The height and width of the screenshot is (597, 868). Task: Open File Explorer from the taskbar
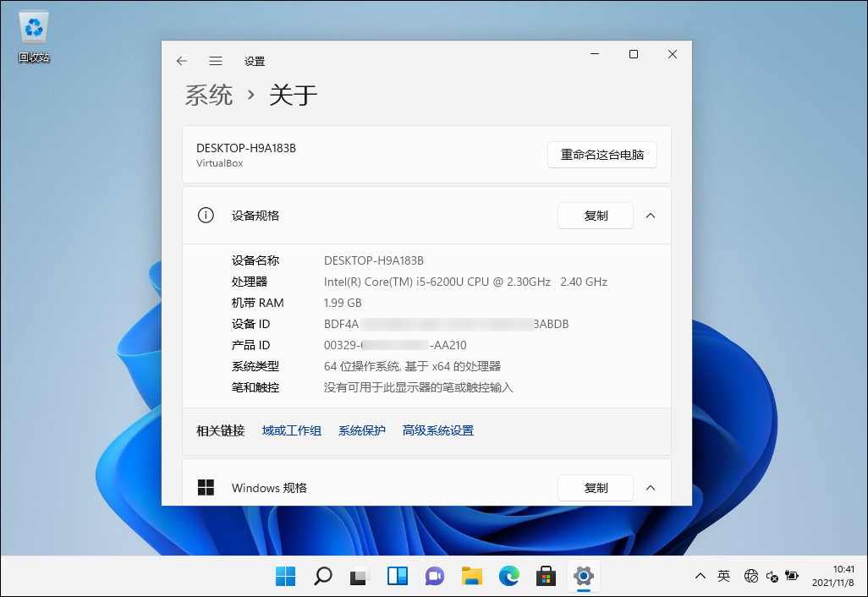pos(471,576)
